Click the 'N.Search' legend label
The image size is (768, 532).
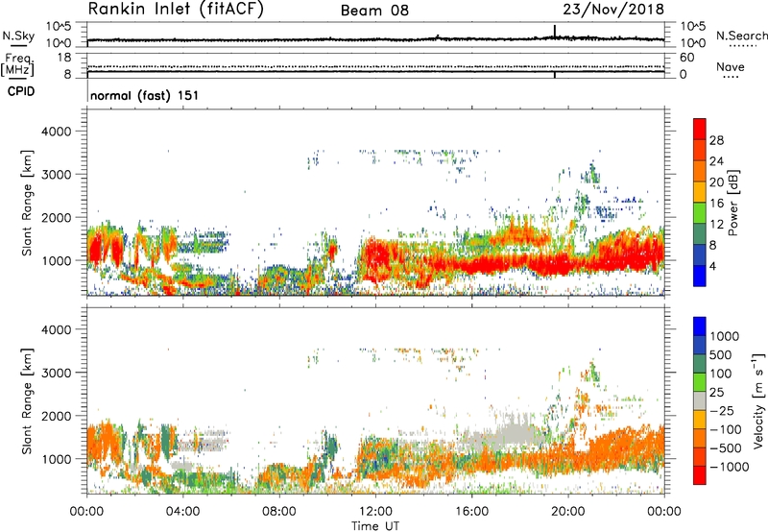pos(741,36)
